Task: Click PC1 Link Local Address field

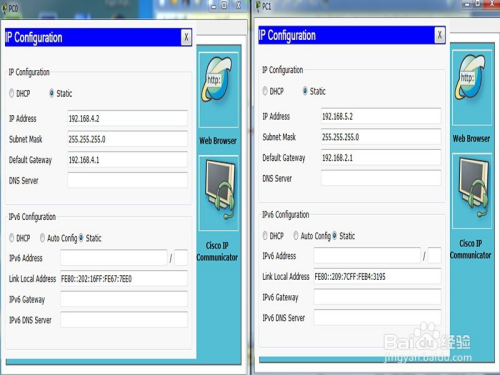Action: pos(377,276)
